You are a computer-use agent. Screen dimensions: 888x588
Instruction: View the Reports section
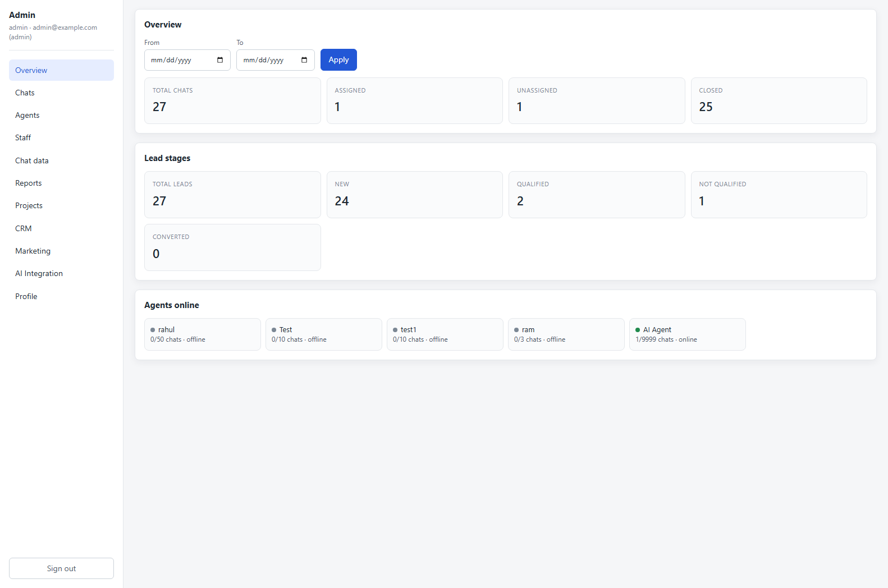click(61, 183)
